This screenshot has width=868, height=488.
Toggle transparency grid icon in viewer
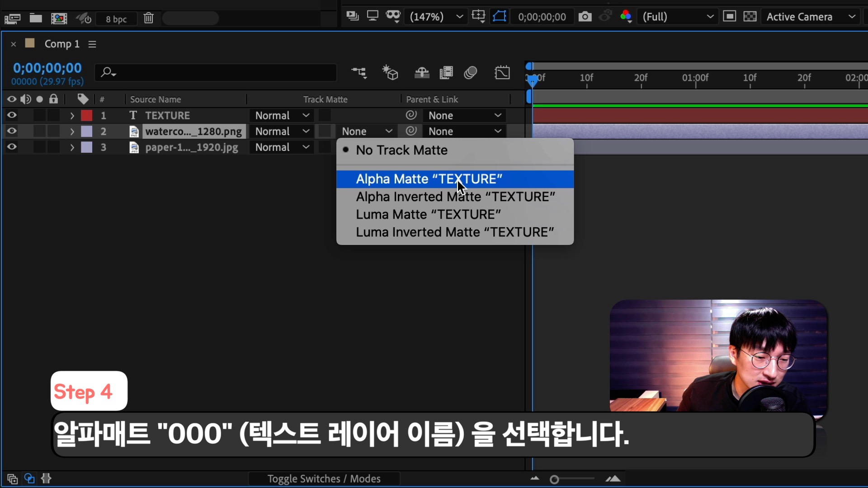coord(750,17)
